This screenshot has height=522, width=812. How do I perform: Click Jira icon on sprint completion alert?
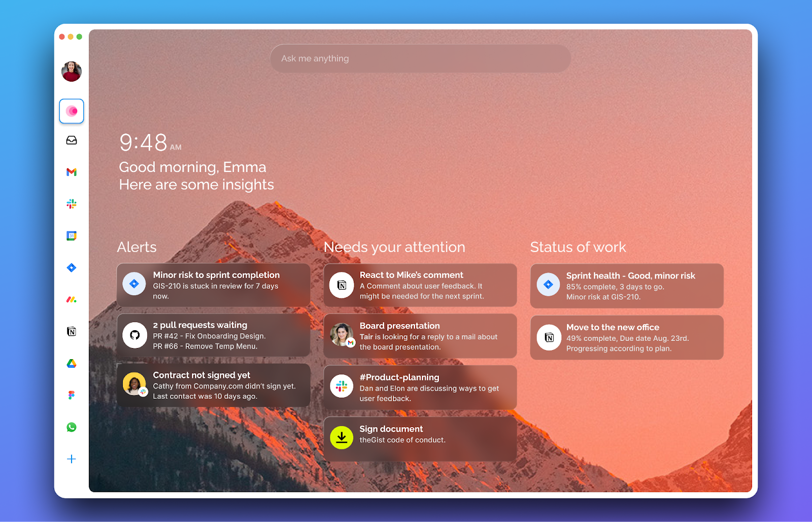(x=134, y=284)
